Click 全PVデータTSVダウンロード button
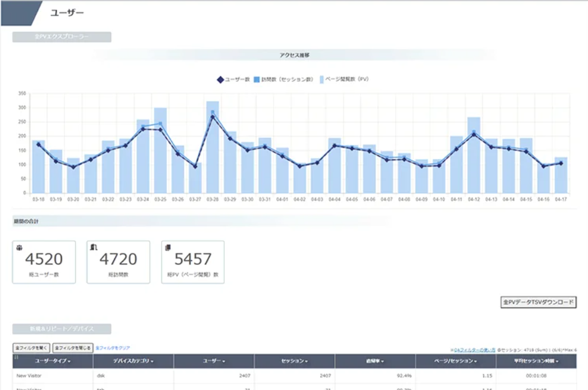This screenshot has height=390, width=588. 538,302
